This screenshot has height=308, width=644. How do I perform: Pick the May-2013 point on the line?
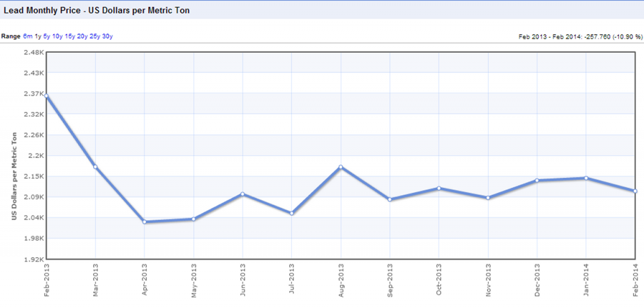194,219
